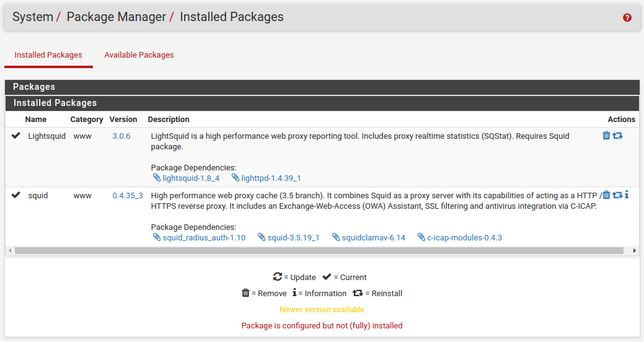The height and width of the screenshot is (342, 644).
Task: Open the red help question mark icon
Action: 627,17
